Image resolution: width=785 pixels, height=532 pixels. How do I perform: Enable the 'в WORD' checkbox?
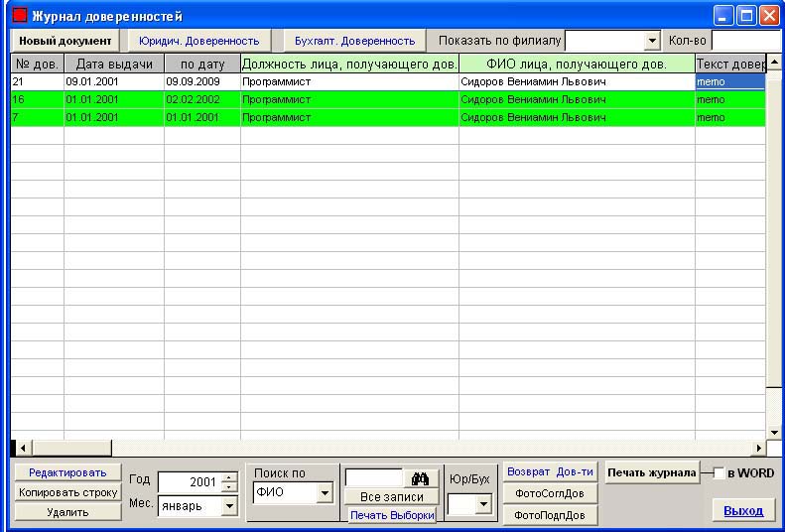719,473
